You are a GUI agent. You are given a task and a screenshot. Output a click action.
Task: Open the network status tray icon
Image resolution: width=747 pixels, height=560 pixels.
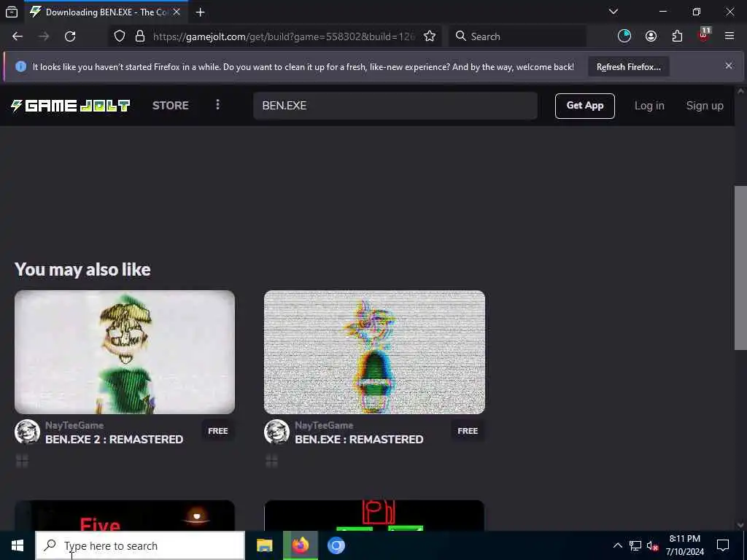[635, 545]
